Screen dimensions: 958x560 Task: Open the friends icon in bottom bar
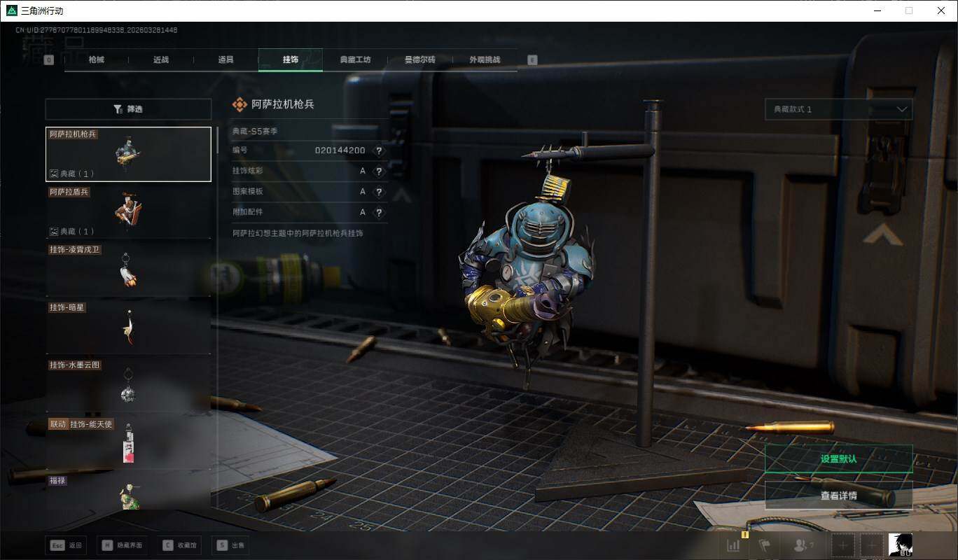tap(802, 545)
